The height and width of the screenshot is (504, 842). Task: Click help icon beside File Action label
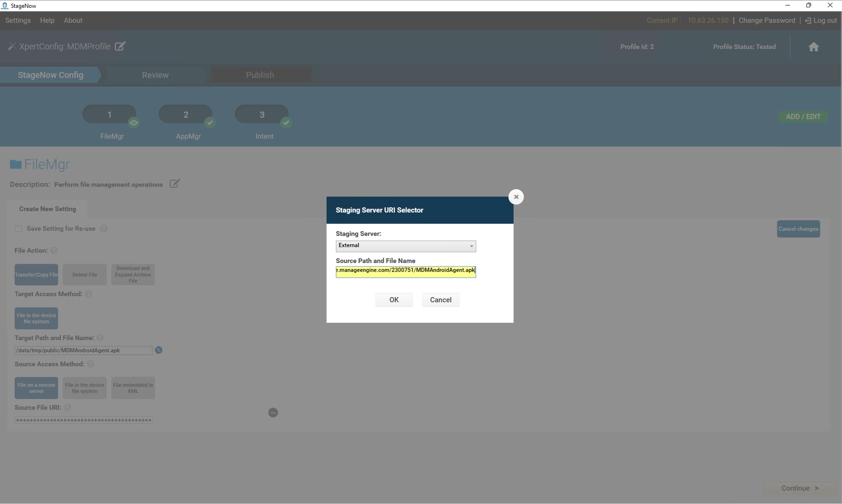point(54,251)
